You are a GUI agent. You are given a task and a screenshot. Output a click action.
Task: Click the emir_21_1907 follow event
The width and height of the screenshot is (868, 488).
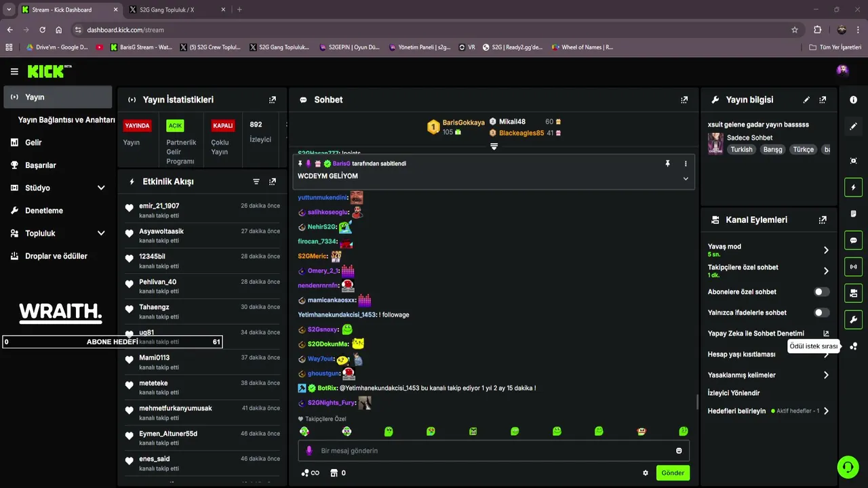tap(202, 210)
